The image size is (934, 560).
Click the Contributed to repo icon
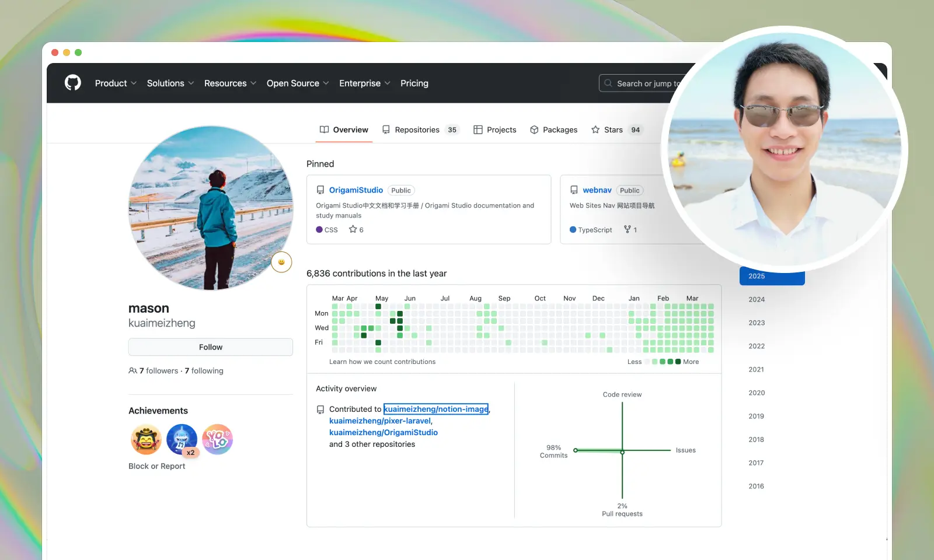(320, 409)
